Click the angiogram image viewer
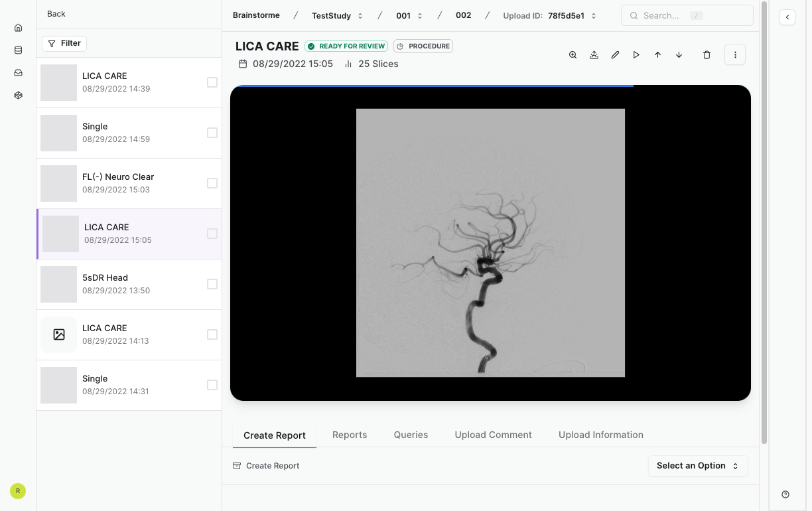The height and width of the screenshot is (511, 812). (x=490, y=243)
